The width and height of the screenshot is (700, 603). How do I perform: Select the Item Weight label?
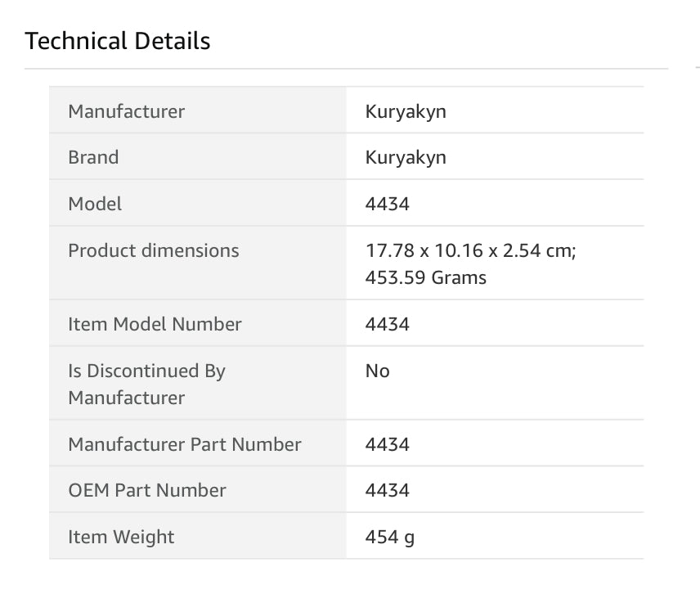click(x=121, y=537)
